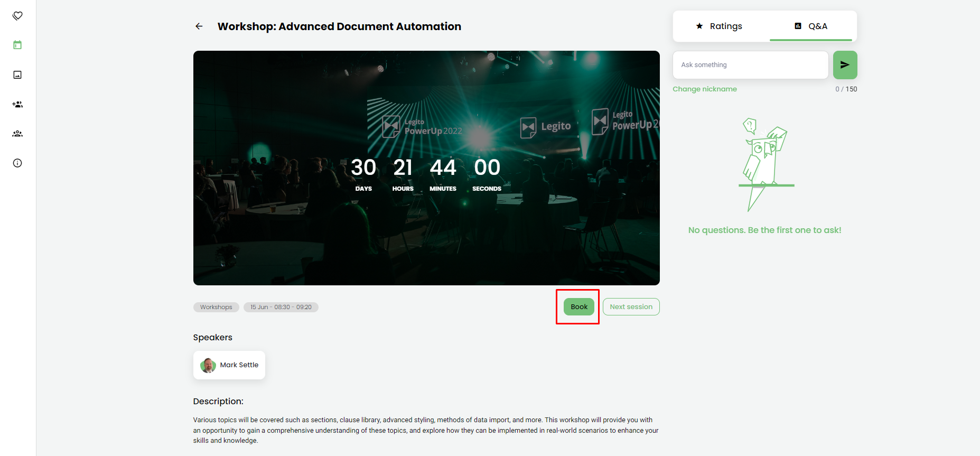
Task: Click the Ask something input field
Action: [750, 65]
